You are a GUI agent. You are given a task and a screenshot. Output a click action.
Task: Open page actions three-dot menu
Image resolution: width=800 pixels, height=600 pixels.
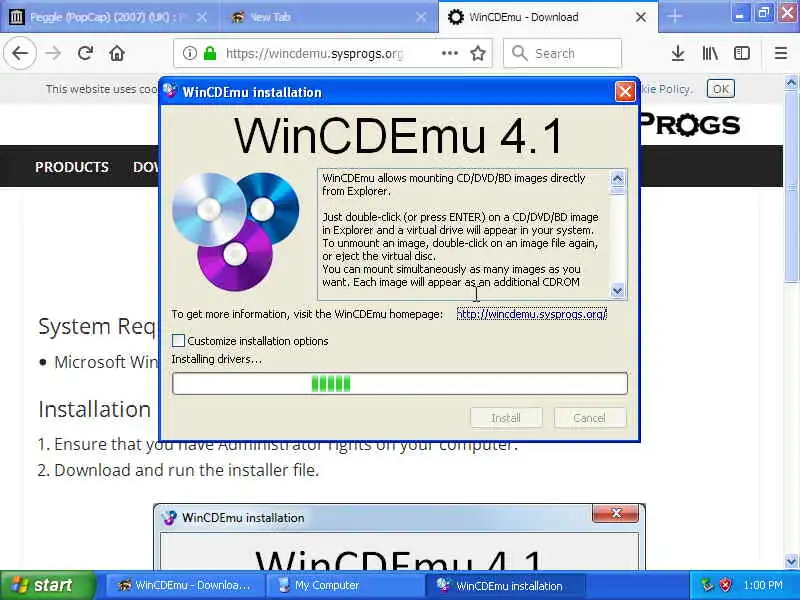tap(449, 53)
